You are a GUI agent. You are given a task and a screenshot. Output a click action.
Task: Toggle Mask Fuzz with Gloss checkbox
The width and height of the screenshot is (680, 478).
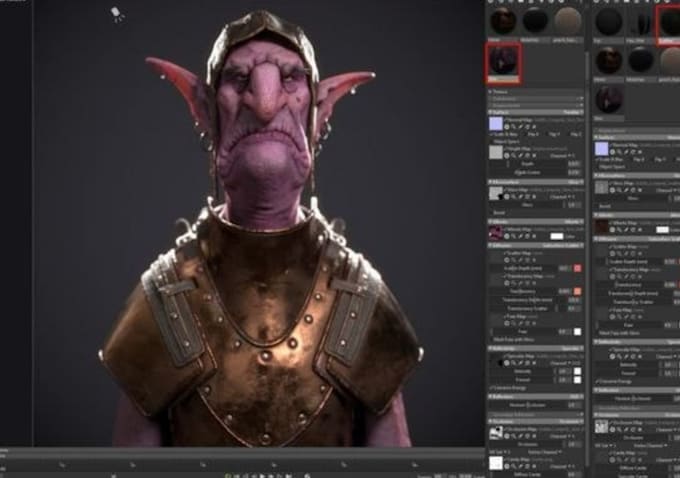492,340
